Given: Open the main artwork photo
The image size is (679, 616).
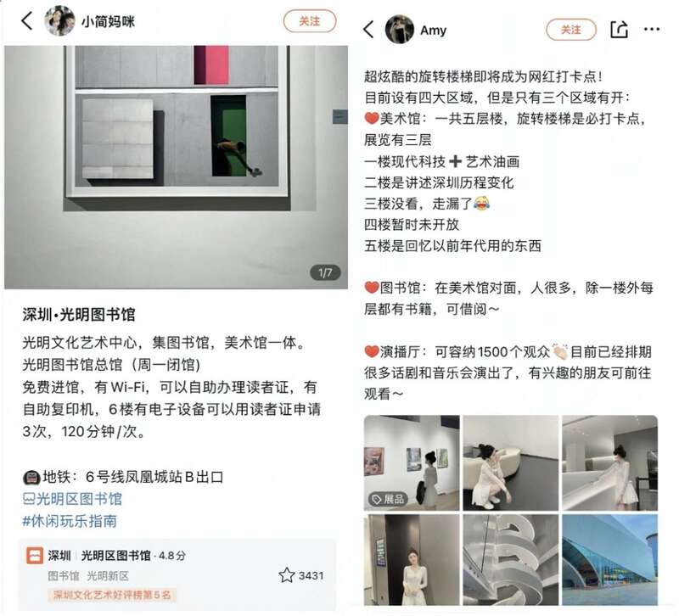Looking at the screenshot, I should click(177, 167).
